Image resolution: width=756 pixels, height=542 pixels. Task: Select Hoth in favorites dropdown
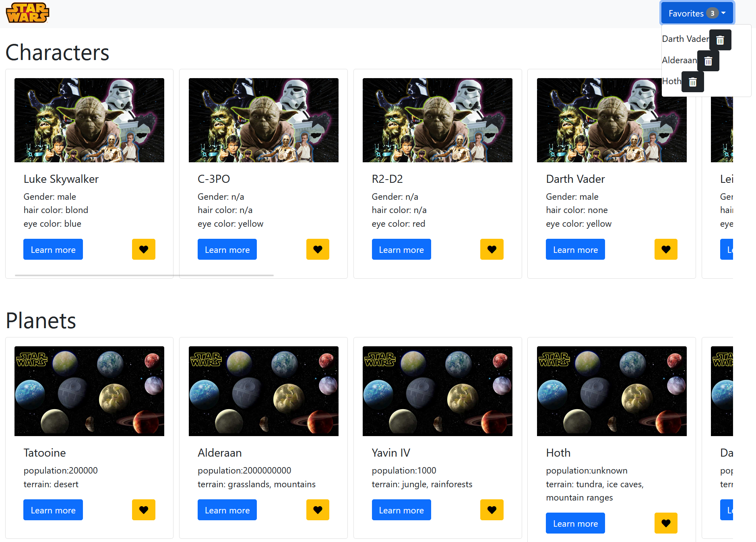672,81
